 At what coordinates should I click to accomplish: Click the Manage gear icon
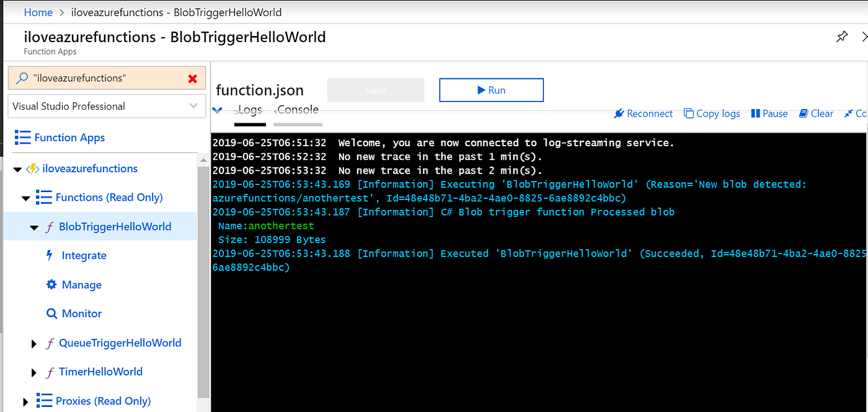tap(51, 284)
